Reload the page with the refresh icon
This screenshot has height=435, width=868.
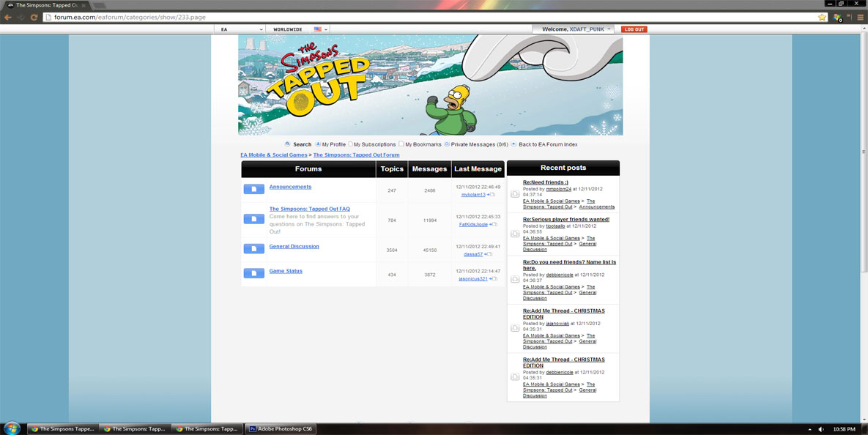34,17
